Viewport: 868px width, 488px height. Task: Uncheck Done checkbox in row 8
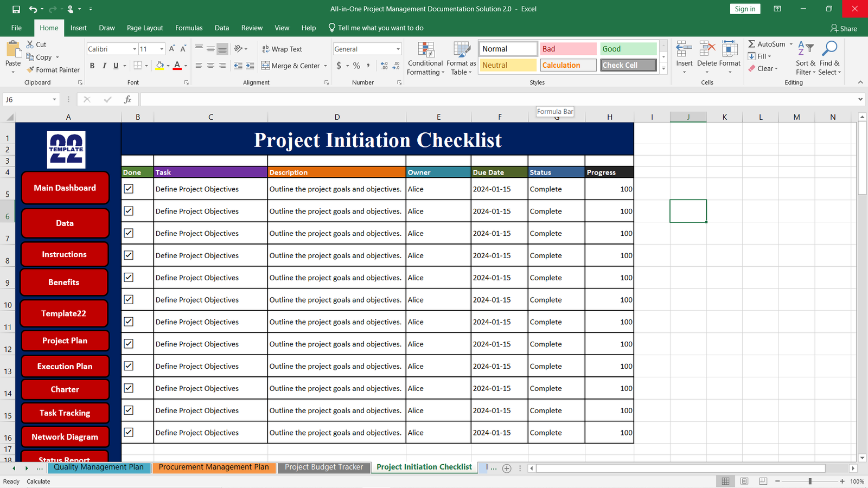pos(129,255)
